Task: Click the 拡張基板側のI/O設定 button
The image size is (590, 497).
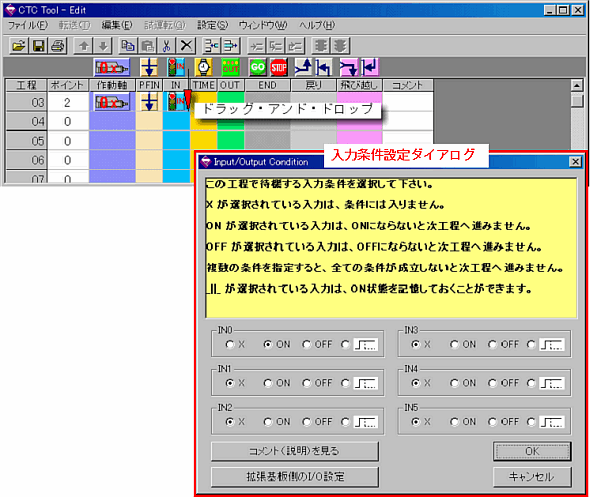Action: 295,477
